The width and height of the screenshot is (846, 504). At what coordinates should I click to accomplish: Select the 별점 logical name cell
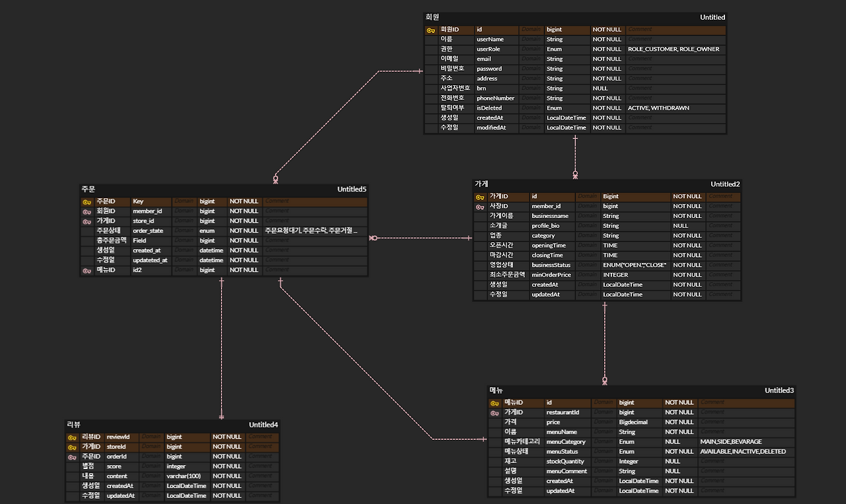(x=91, y=466)
